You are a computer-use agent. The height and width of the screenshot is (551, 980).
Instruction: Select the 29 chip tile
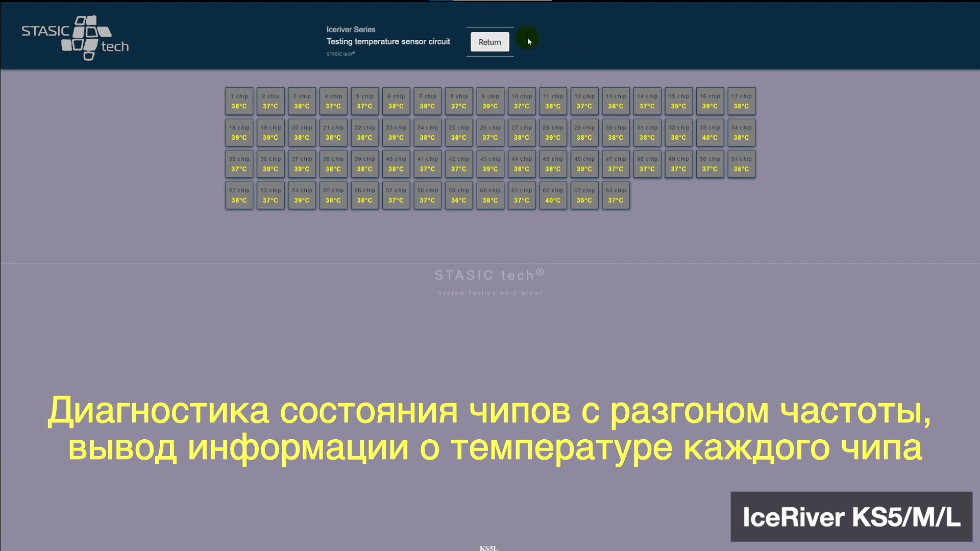(x=584, y=133)
